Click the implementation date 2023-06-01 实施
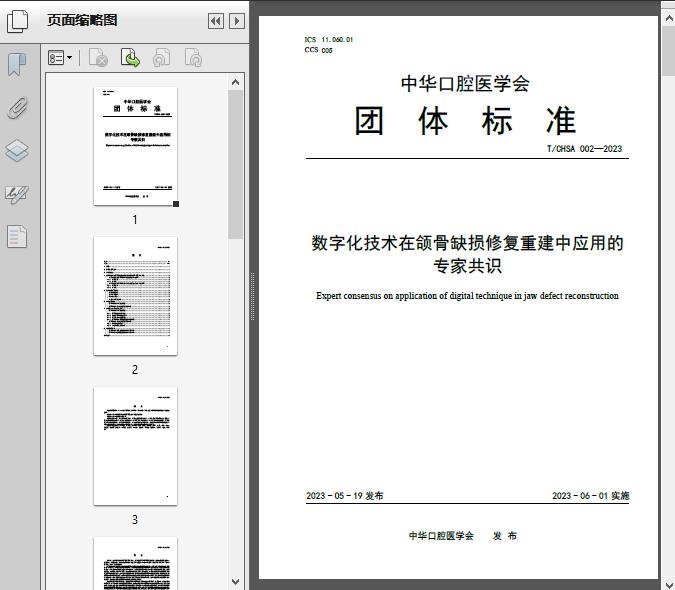This screenshot has width=675, height=590. coord(591,496)
